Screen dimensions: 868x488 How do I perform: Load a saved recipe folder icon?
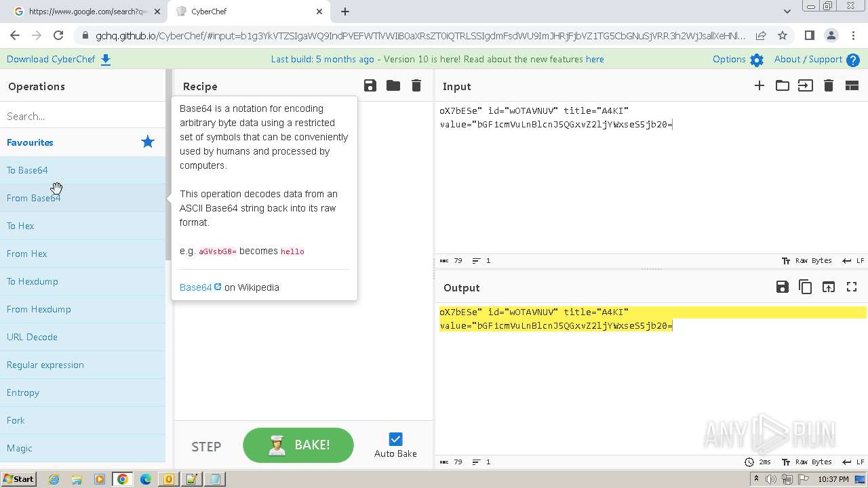[393, 85]
